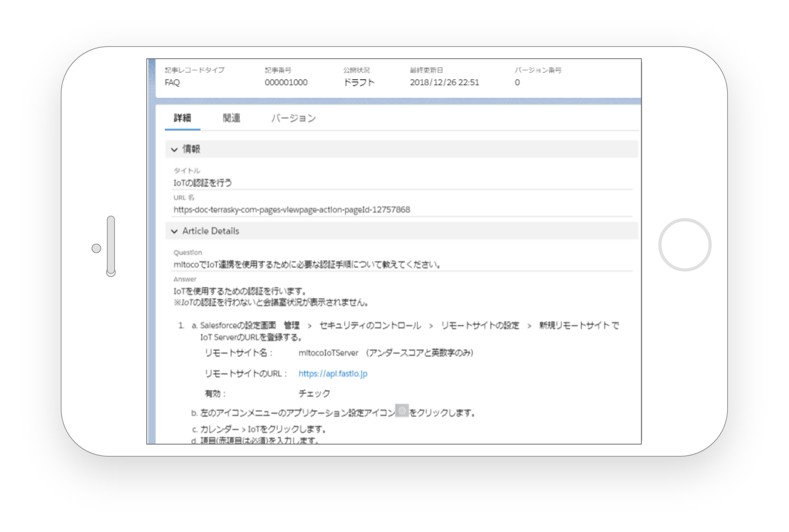Click the チェック value next to 有効

(x=314, y=394)
